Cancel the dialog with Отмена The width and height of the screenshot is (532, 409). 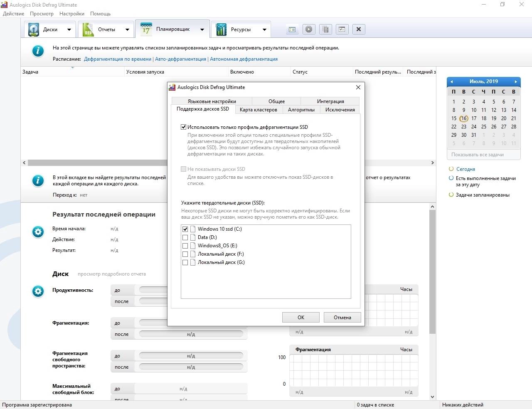pos(342,317)
